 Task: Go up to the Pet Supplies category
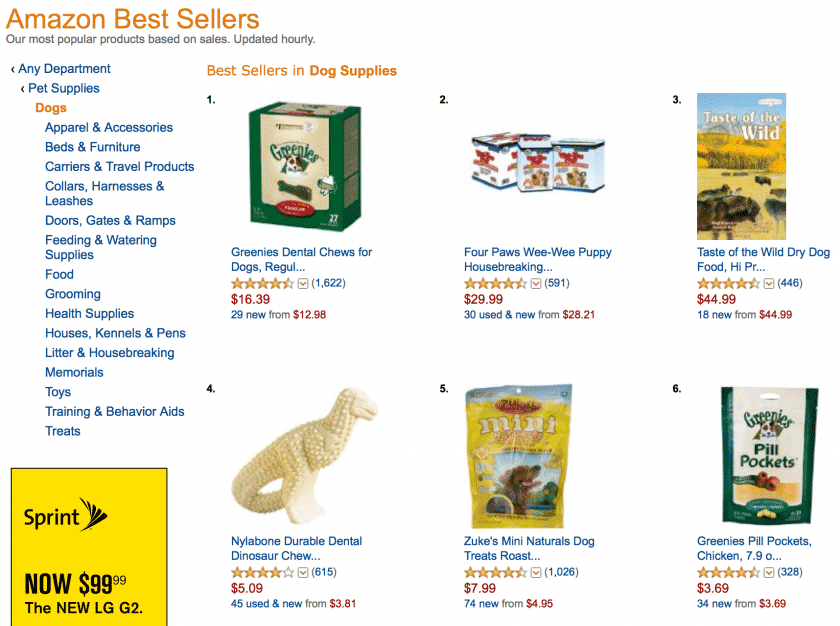tap(64, 88)
